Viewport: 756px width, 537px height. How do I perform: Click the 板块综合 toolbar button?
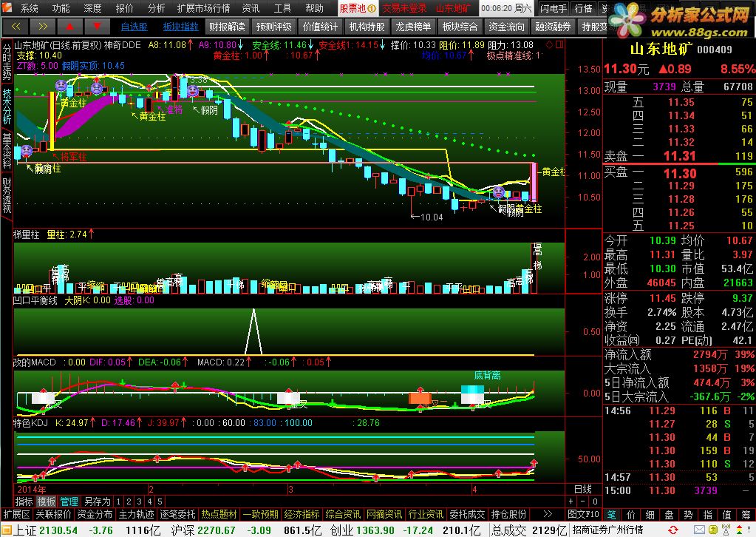(460, 27)
